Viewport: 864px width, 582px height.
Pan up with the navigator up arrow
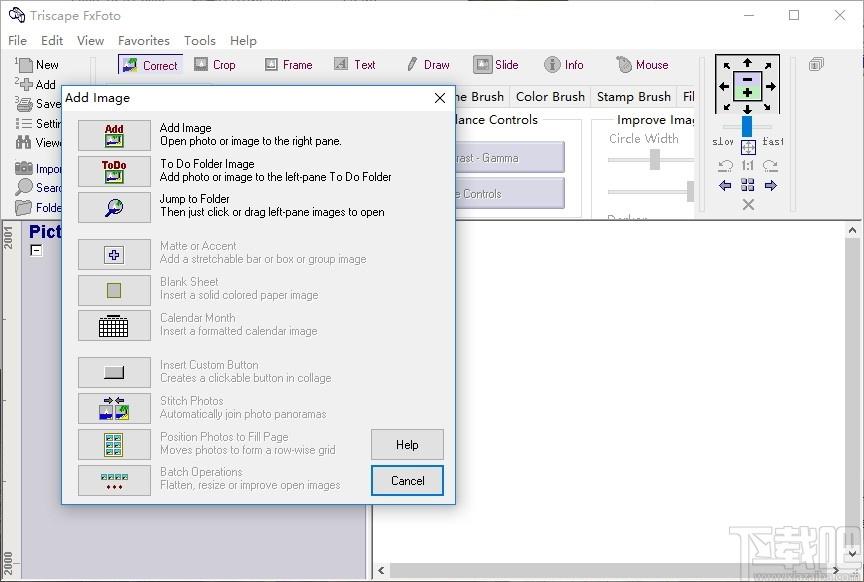click(747, 62)
